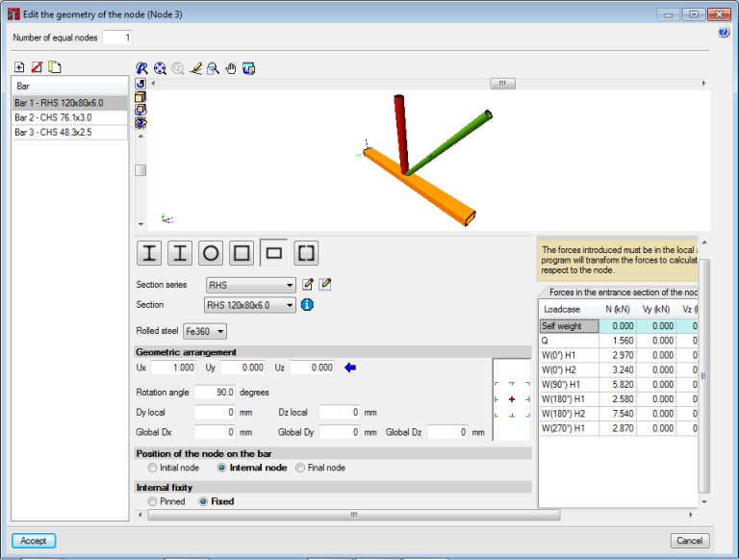Click the vertical slider left of 3D view
739x560 pixels.
coord(140,170)
